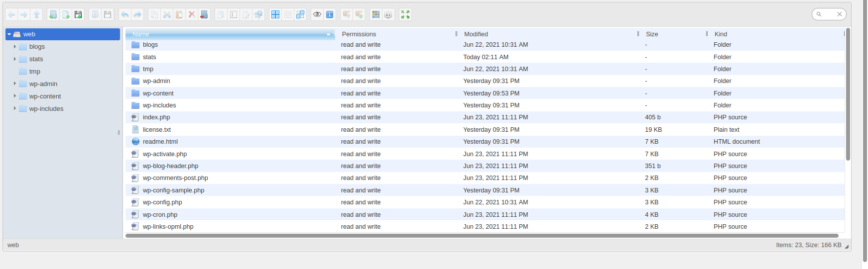The width and height of the screenshot is (868, 269).
Task: Select the index.php file
Action: pos(485,117)
